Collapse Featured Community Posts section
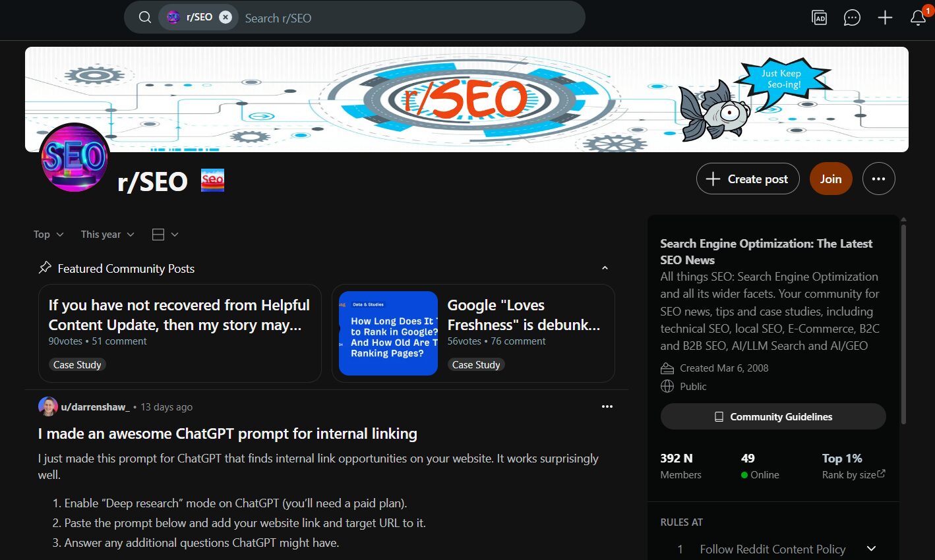This screenshot has height=560, width=935. click(605, 268)
